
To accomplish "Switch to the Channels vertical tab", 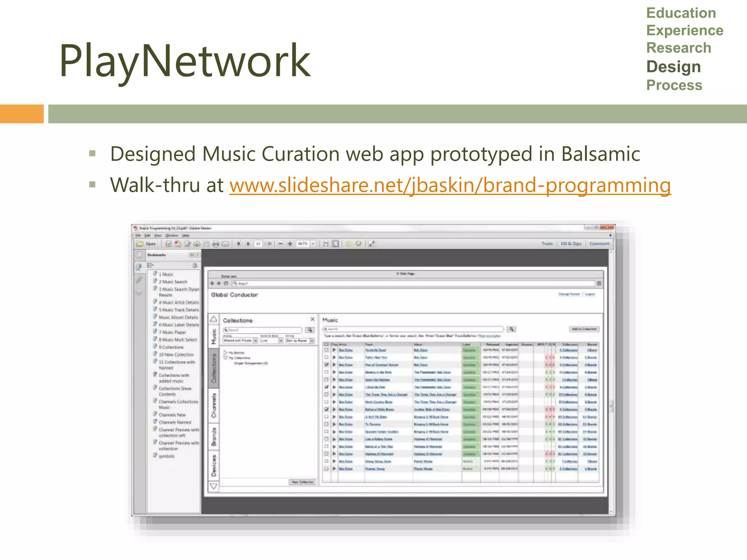I will [214, 406].
